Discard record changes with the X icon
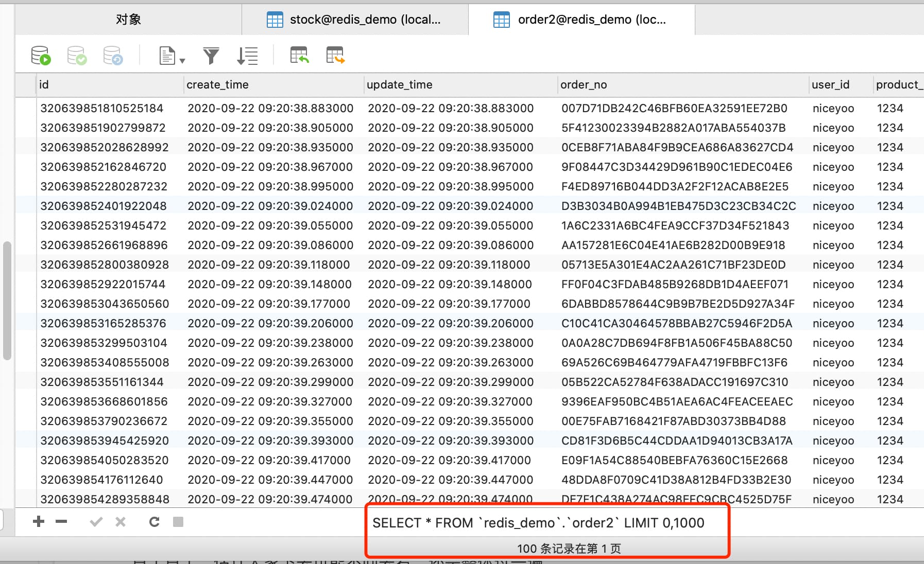924x564 pixels. (x=120, y=521)
